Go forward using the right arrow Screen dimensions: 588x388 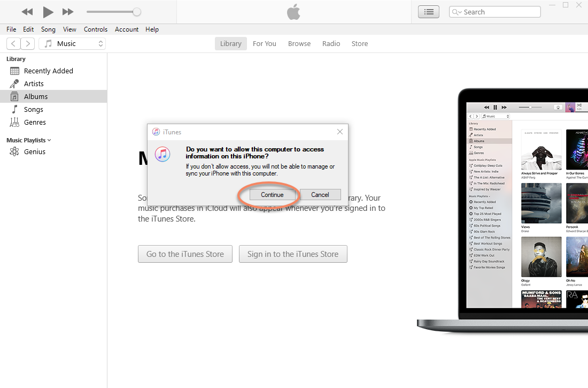pos(28,44)
